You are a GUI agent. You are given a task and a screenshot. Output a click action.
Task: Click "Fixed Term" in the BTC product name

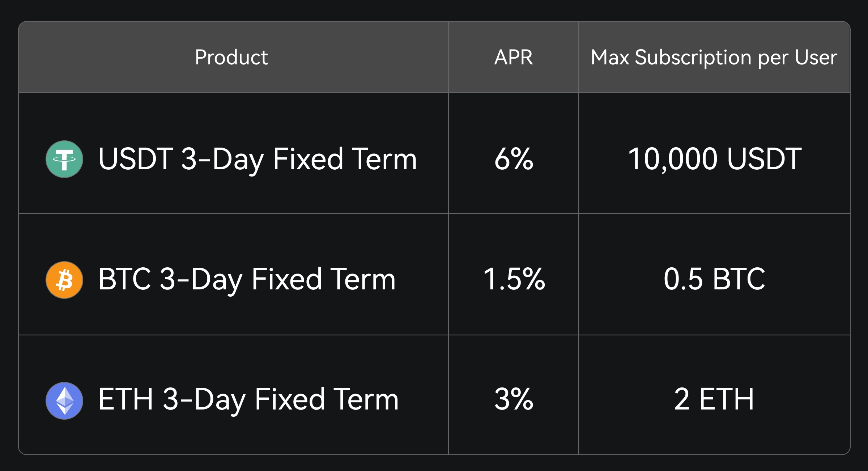(x=324, y=279)
